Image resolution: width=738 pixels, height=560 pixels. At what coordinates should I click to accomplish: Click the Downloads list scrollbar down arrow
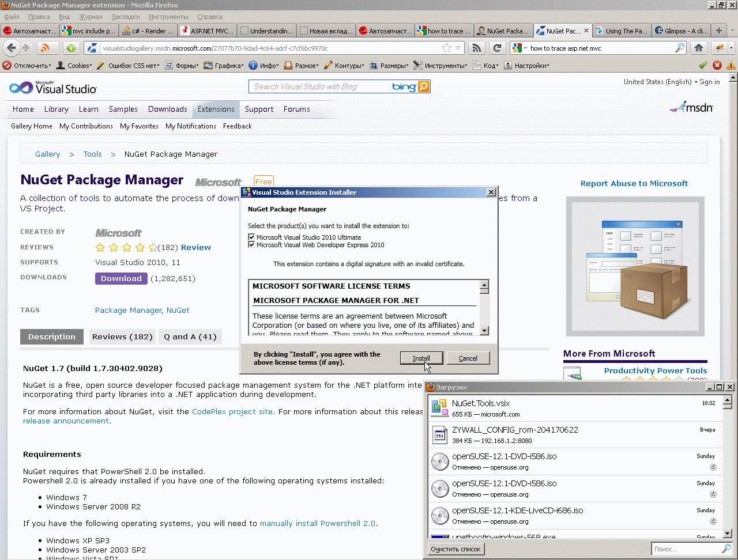pos(728,533)
